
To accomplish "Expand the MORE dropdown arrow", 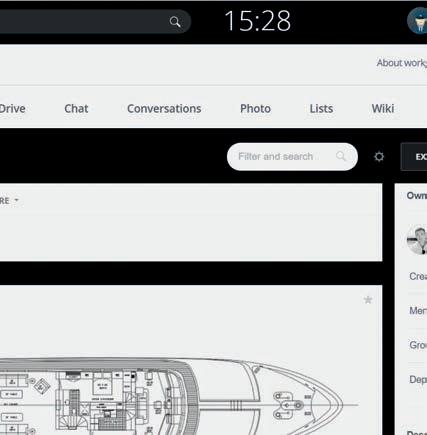I will pos(17,200).
